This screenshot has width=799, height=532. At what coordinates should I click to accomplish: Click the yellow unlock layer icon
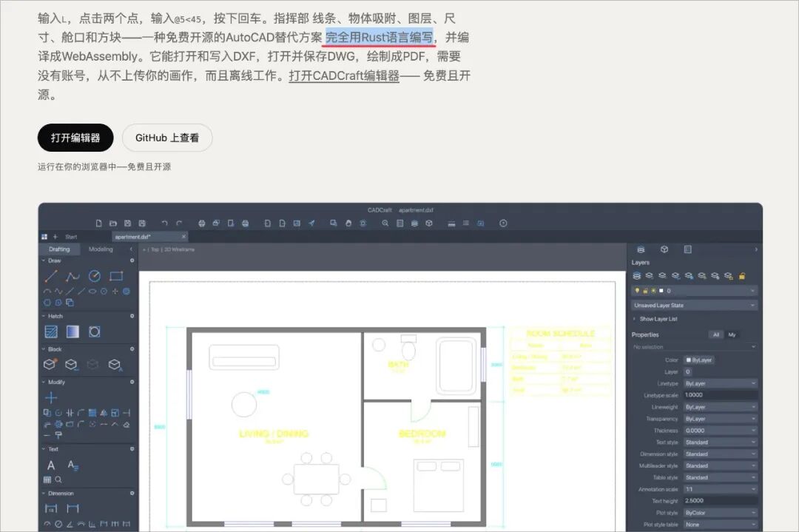coord(743,276)
